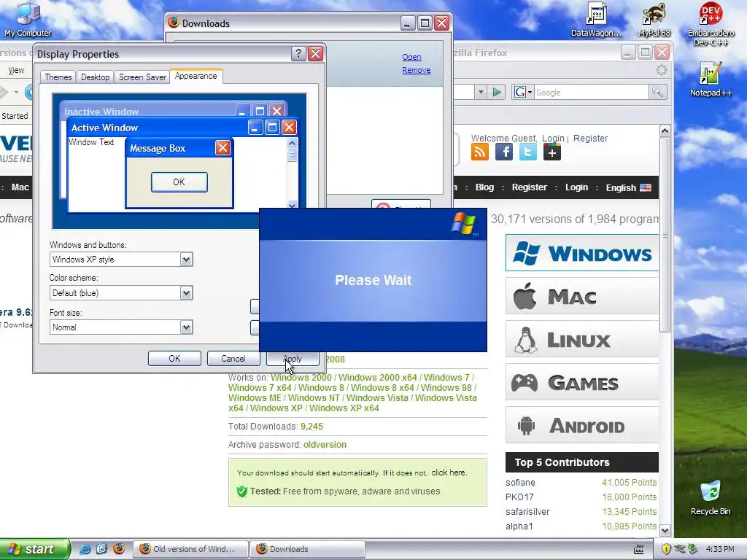Click the webpage scrollbar down arrow
Viewport: 747px width, 560px height.
point(665,530)
